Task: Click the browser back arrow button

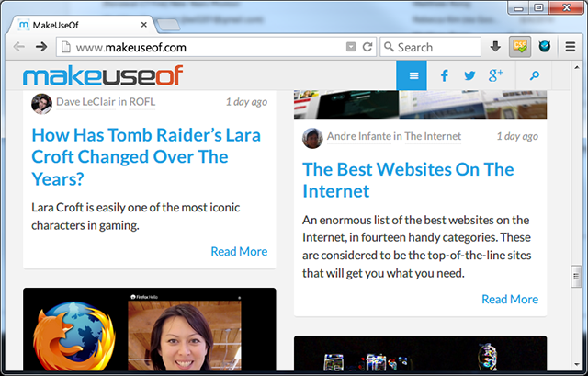Action: click(x=18, y=47)
